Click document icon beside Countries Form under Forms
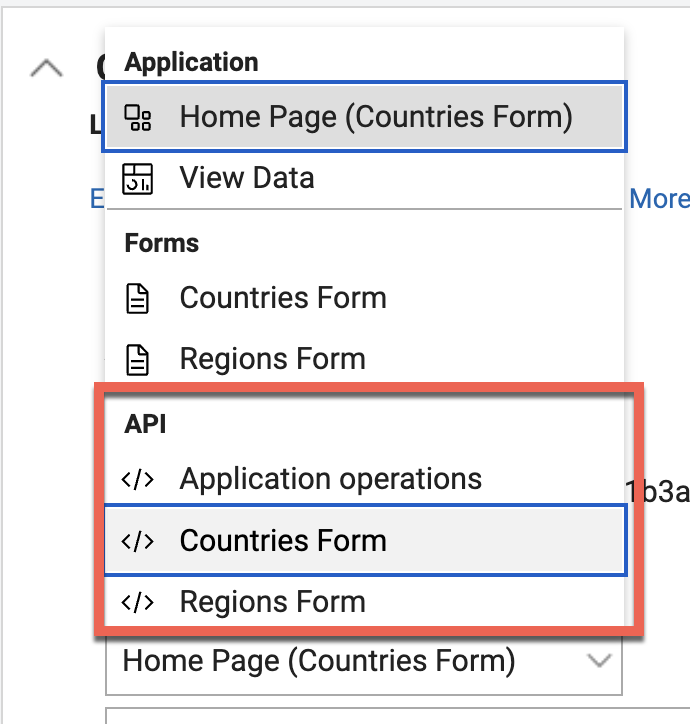This screenshot has height=724, width=690. coord(137,298)
